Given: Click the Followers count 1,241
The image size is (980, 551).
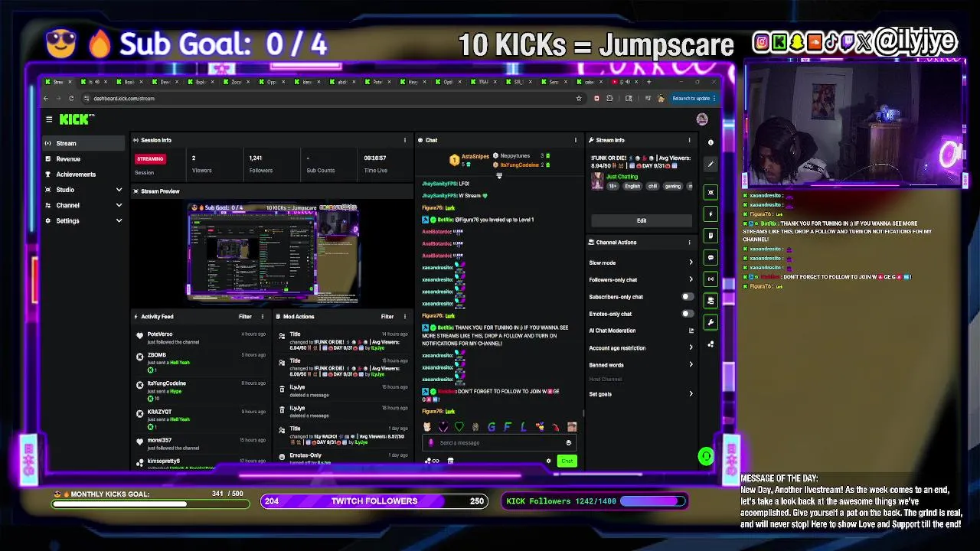Looking at the screenshot, I should click(256, 158).
